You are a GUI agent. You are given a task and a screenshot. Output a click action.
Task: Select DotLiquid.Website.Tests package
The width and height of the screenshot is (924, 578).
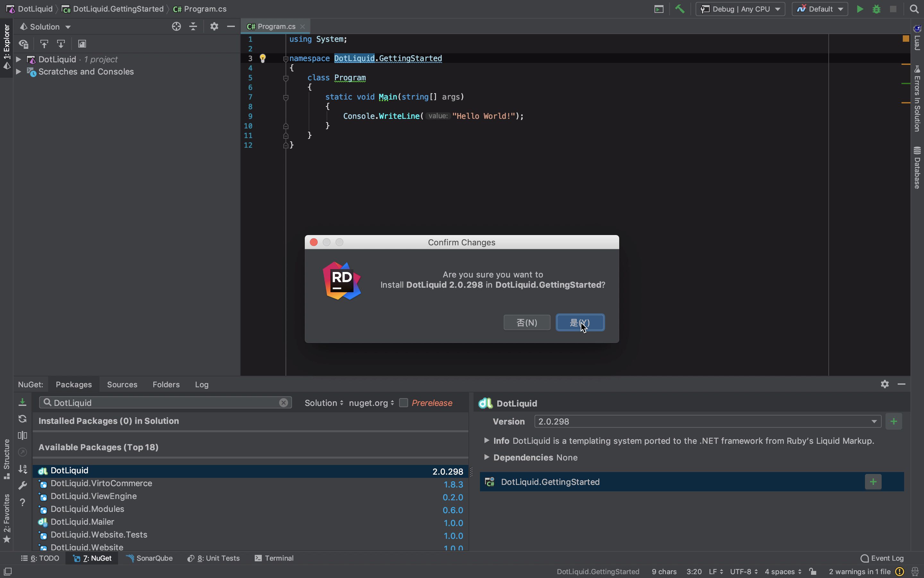tap(251, 535)
